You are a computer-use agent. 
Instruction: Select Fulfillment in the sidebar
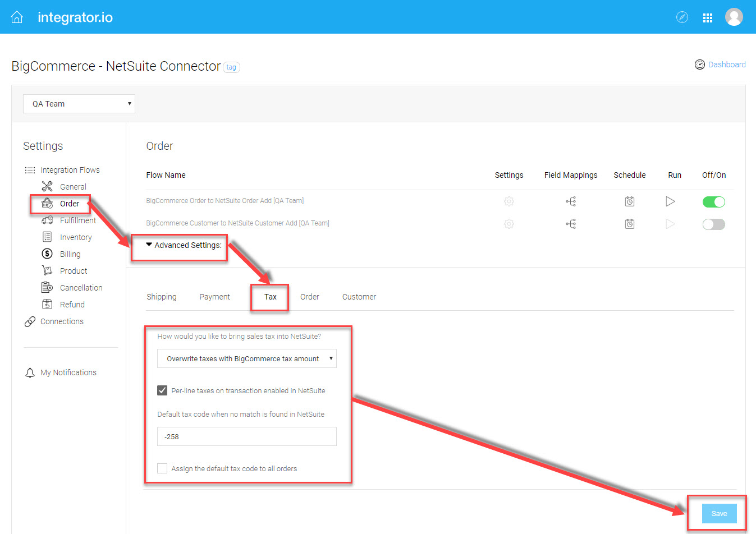[78, 220]
